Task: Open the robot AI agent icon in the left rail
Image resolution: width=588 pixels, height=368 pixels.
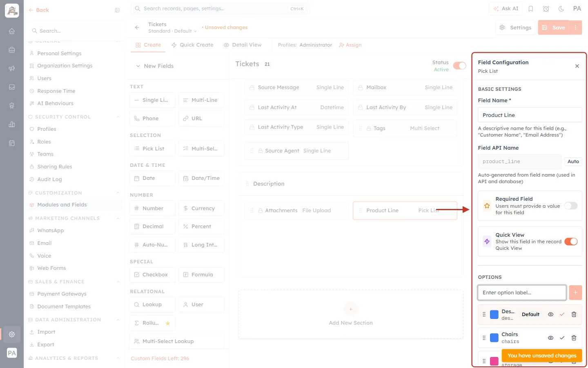Action: 12,106
